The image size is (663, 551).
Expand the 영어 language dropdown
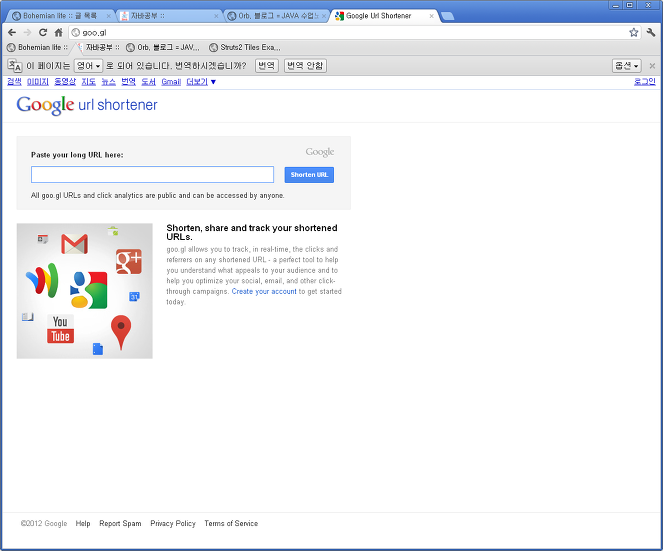(x=88, y=66)
